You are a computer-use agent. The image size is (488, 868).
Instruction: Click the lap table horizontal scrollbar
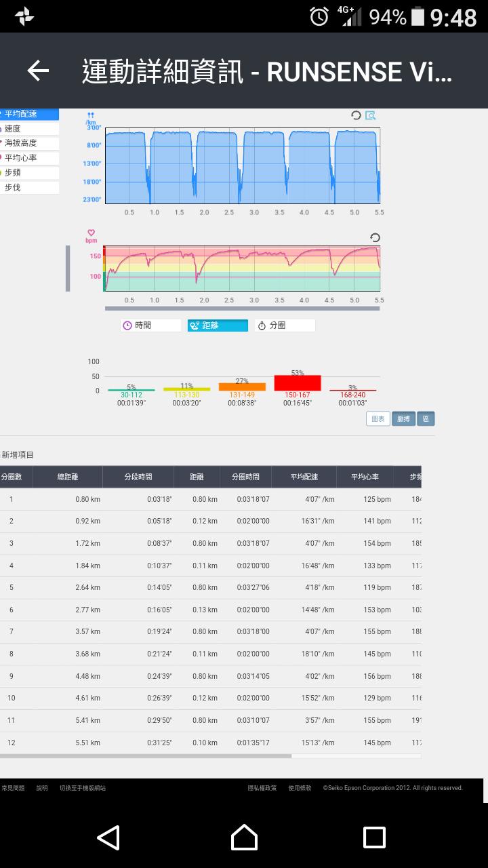click(146, 755)
